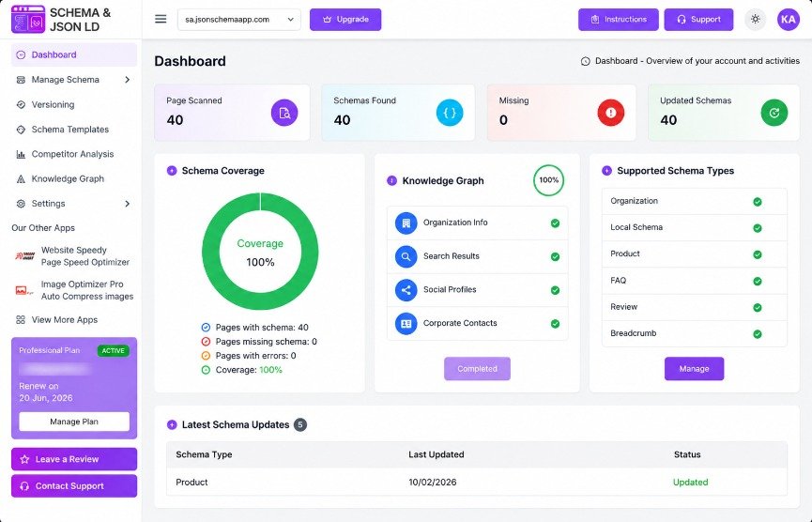
Task: Click Social Profiles green checkmark
Action: coord(555,290)
